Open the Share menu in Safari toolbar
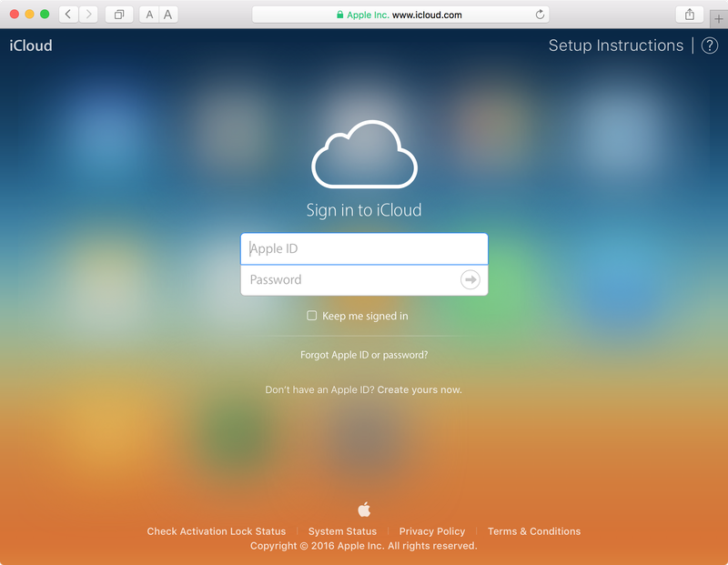728x565 pixels. pos(690,15)
